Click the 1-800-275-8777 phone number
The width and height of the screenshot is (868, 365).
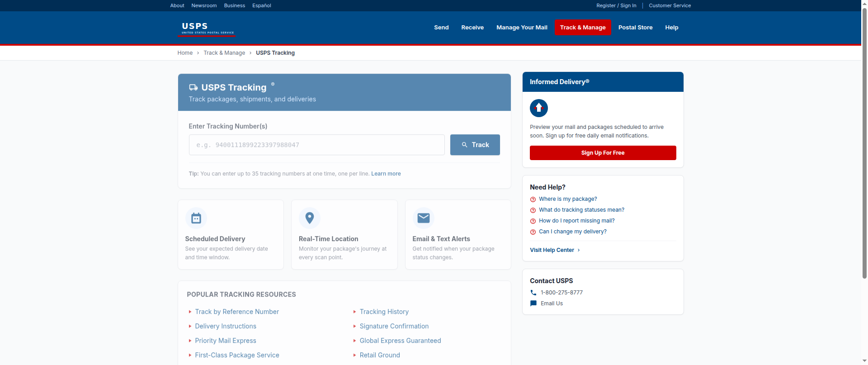[x=562, y=293]
